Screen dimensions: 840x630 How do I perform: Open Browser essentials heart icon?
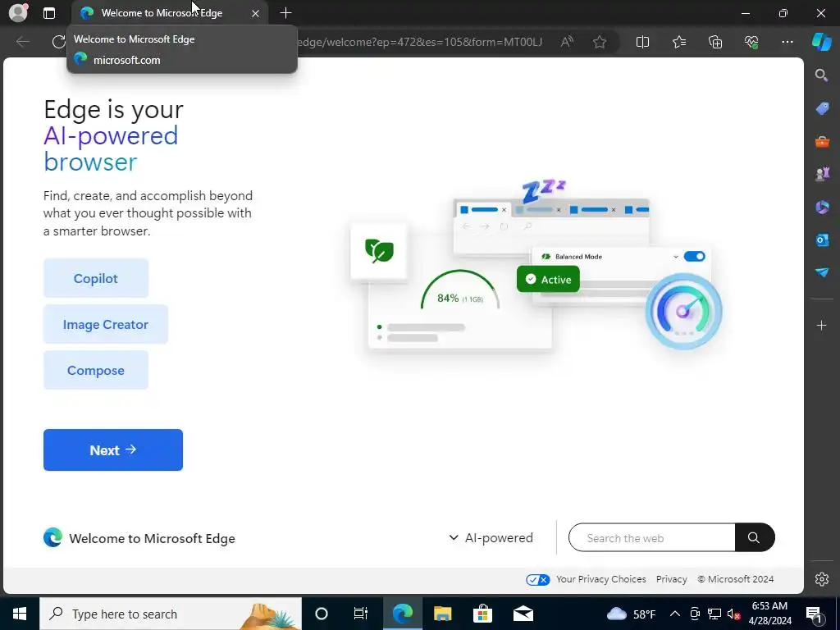coord(751,42)
